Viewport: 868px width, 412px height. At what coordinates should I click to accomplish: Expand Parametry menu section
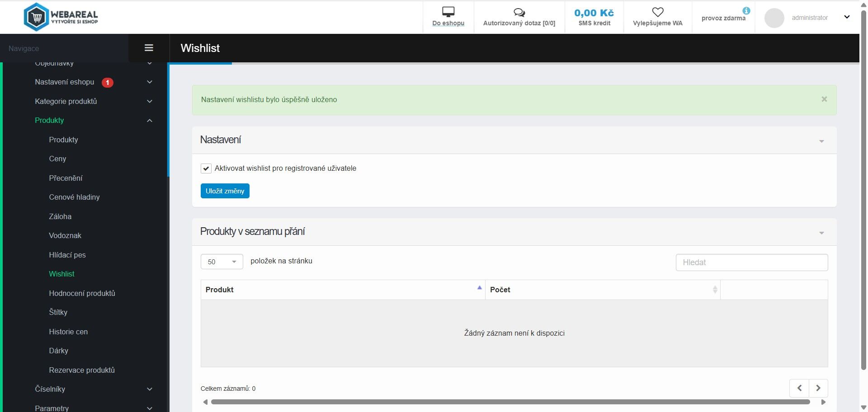pyautogui.click(x=150, y=408)
